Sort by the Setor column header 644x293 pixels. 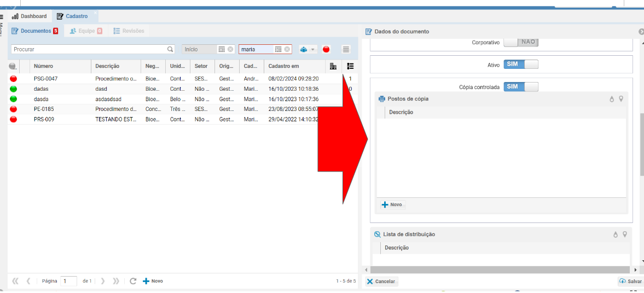tap(201, 66)
